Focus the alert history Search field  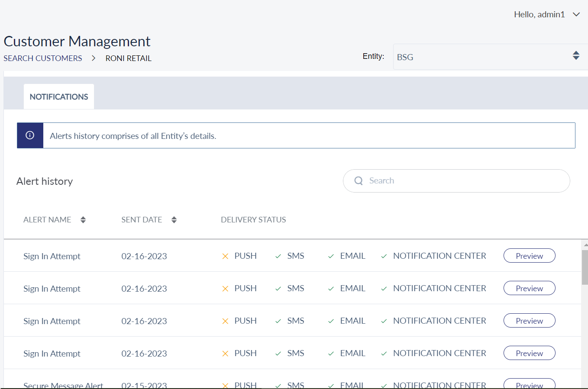pyautogui.click(x=456, y=181)
